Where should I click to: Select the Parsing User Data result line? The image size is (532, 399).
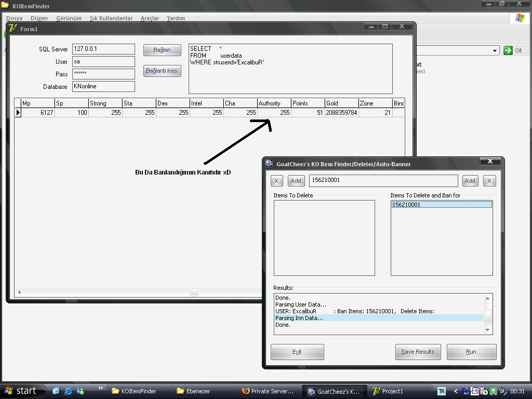(379, 304)
